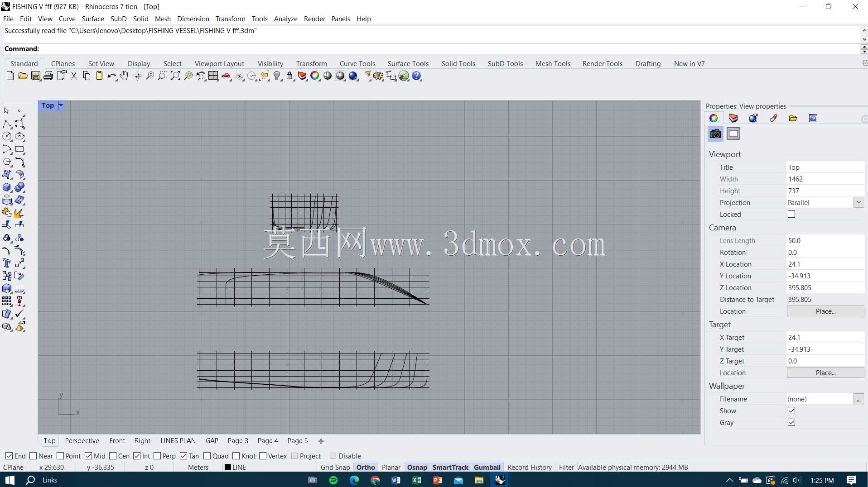Open a file via the folder icon
This screenshot has width=868, height=487.
point(23,76)
